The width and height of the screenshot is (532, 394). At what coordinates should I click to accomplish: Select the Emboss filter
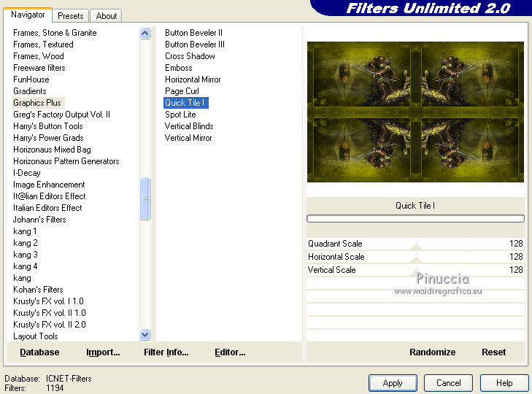(x=179, y=68)
